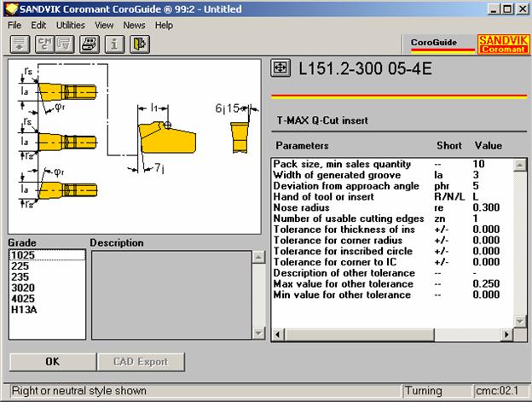Click the grayed stacked-pages toolbar icon
532x402 pixels.
65,44
